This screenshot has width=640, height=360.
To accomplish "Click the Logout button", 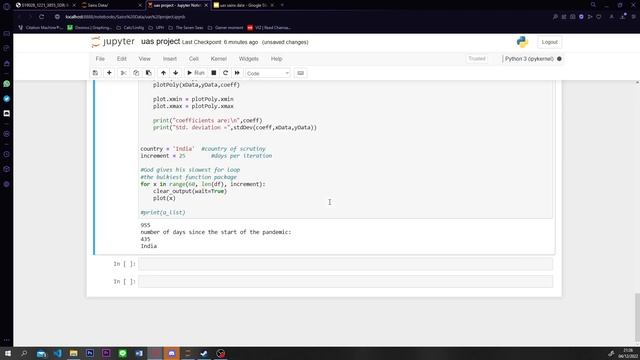I will tap(549, 42).
